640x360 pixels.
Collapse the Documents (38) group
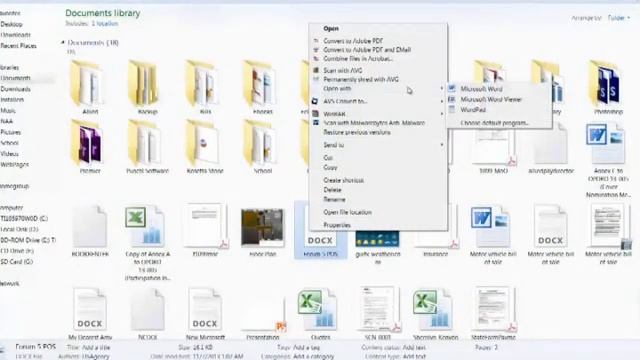pyautogui.click(x=63, y=42)
